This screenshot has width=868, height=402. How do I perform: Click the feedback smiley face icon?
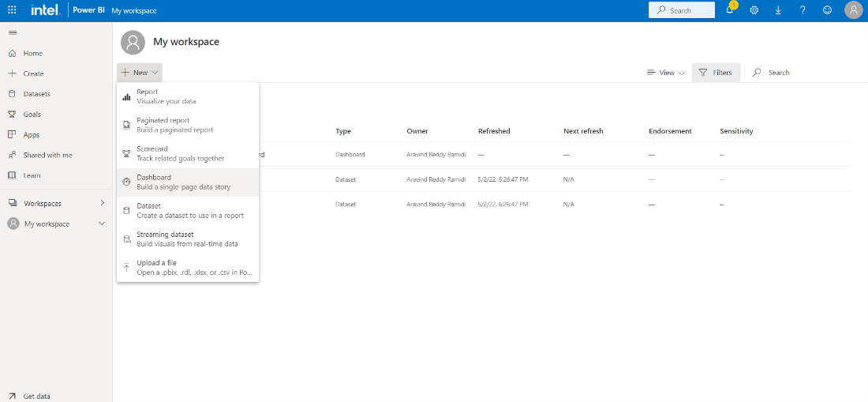(x=827, y=10)
